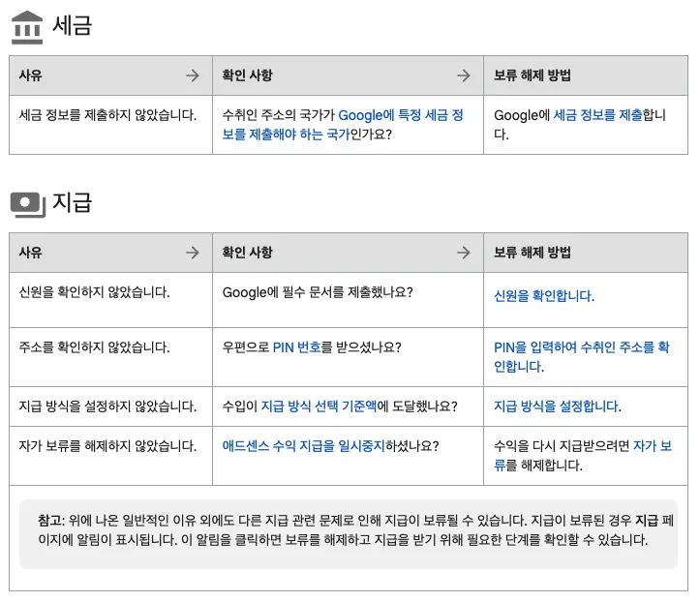Screen dimensions: 700x602
Task: Open '지급 방식 선택 기준액' link
Action: 319,406
